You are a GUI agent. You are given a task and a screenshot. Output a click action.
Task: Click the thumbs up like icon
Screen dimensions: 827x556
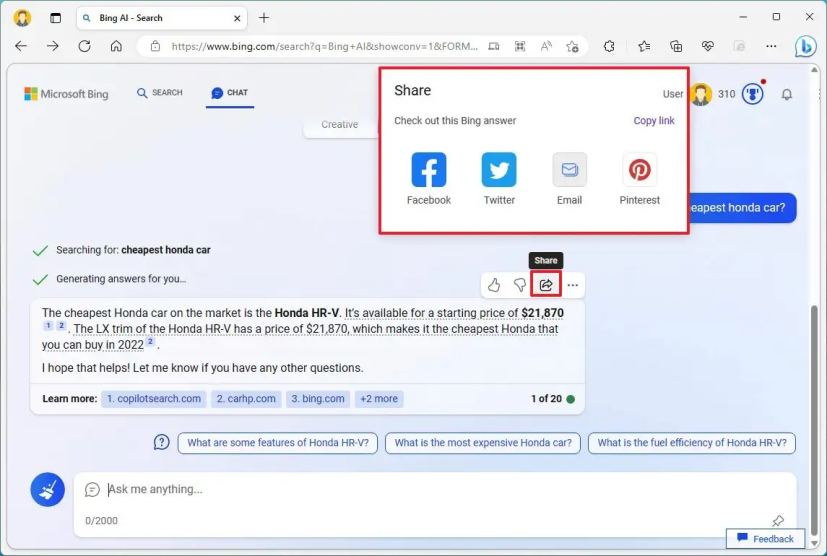pyautogui.click(x=494, y=285)
